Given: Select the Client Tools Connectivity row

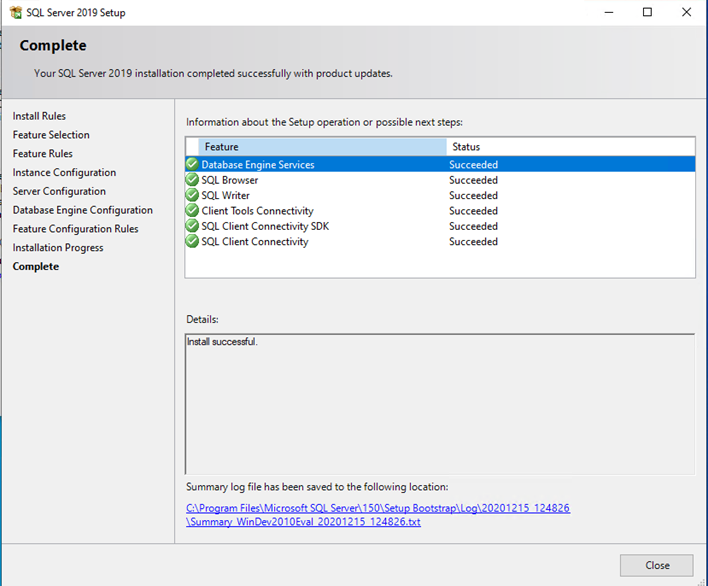Looking at the screenshot, I should pyautogui.click(x=440, y=210).
